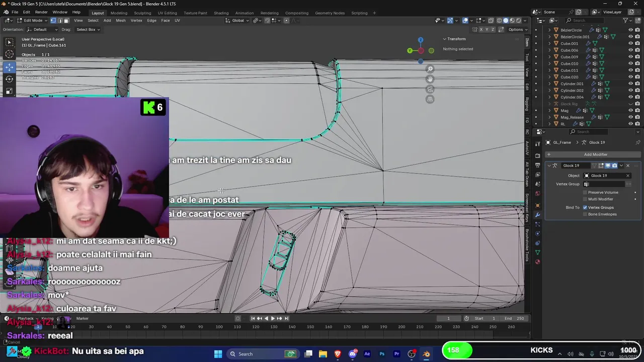644x362 pixels.
Task: Play the timeline animation
Action: point(273,318)
